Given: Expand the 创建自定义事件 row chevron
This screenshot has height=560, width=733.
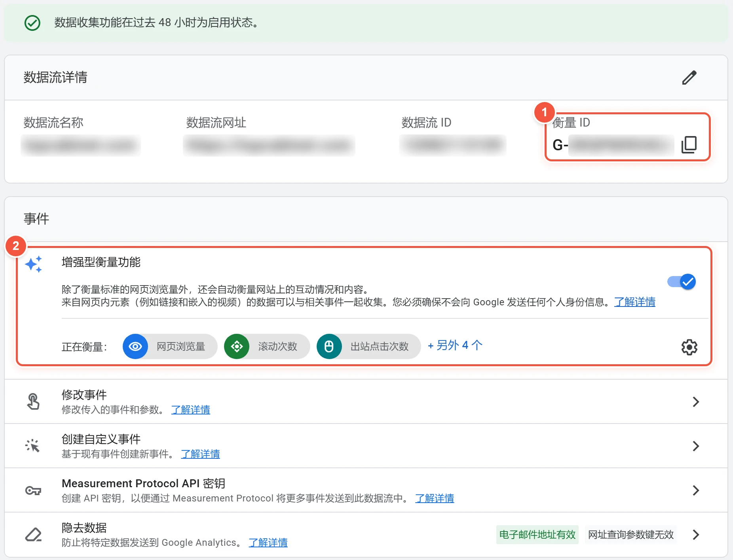Looking at the screenshot, I should [696, 446].
